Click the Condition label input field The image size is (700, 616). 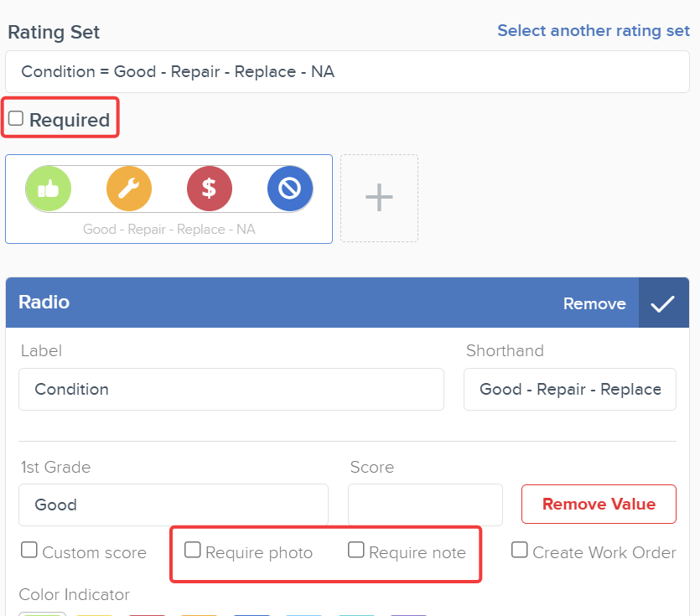(x=231, y=389)
